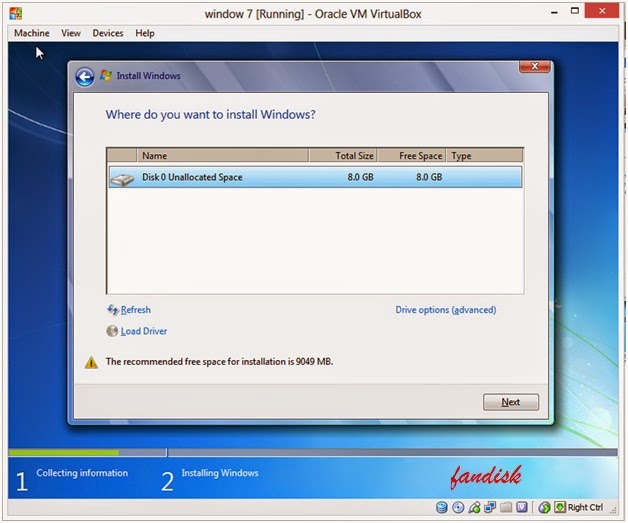Click the USB devices status icon
The image size is (628, 523).
pos(474,507)
